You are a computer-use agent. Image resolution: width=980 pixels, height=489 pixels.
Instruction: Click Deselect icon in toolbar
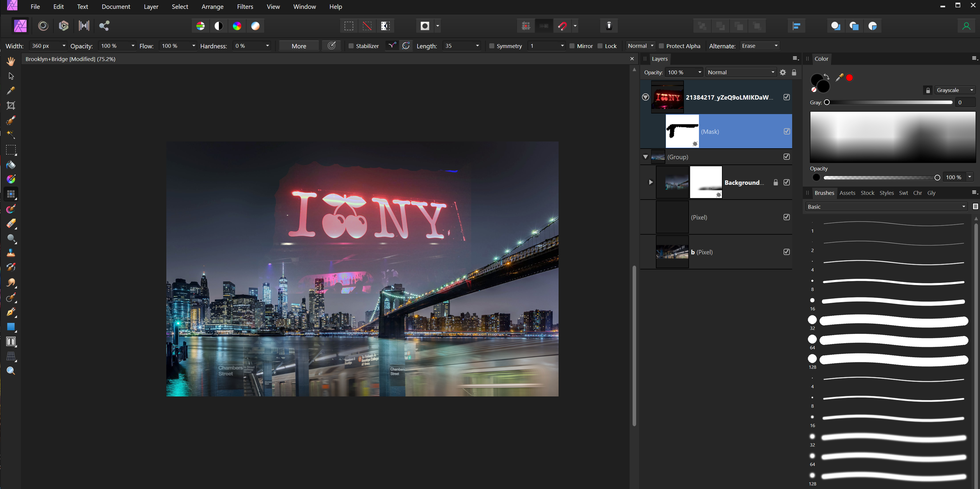pyautogui.click(x=367, y=26)
